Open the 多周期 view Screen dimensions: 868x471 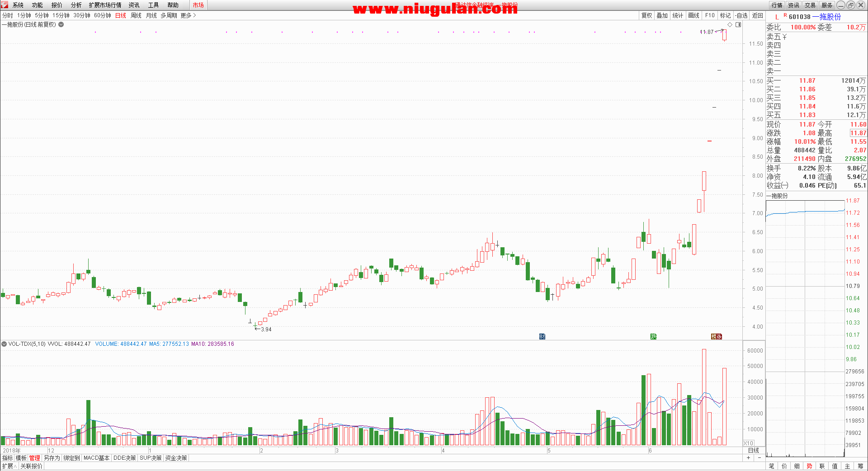[169, 15]
